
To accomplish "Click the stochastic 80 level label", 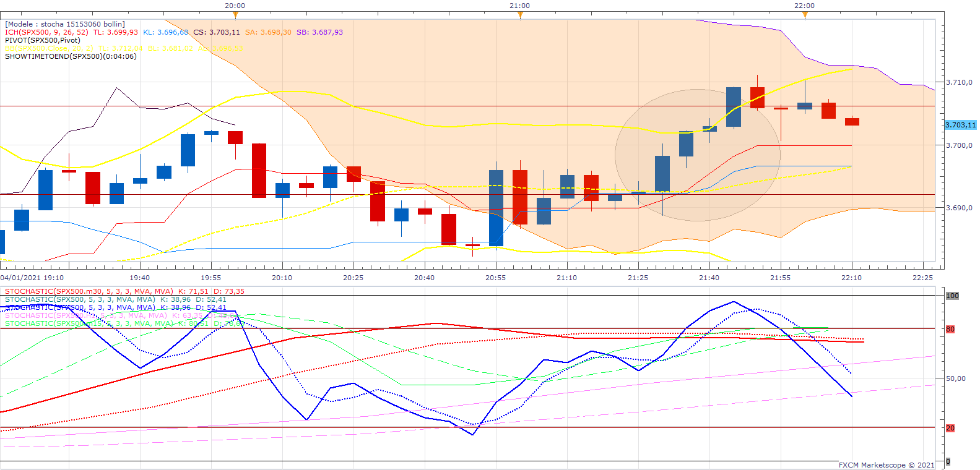I will coord(950,329).
